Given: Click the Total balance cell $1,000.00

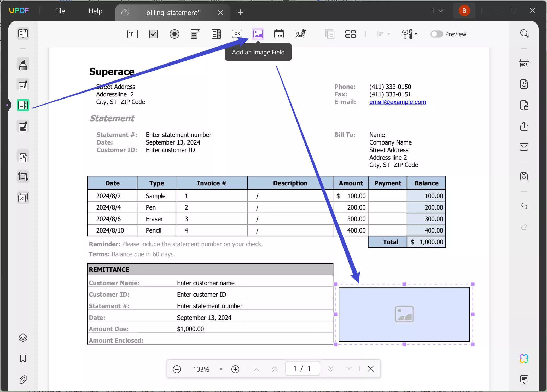Looking at the screenshot, I should [426, 242].
